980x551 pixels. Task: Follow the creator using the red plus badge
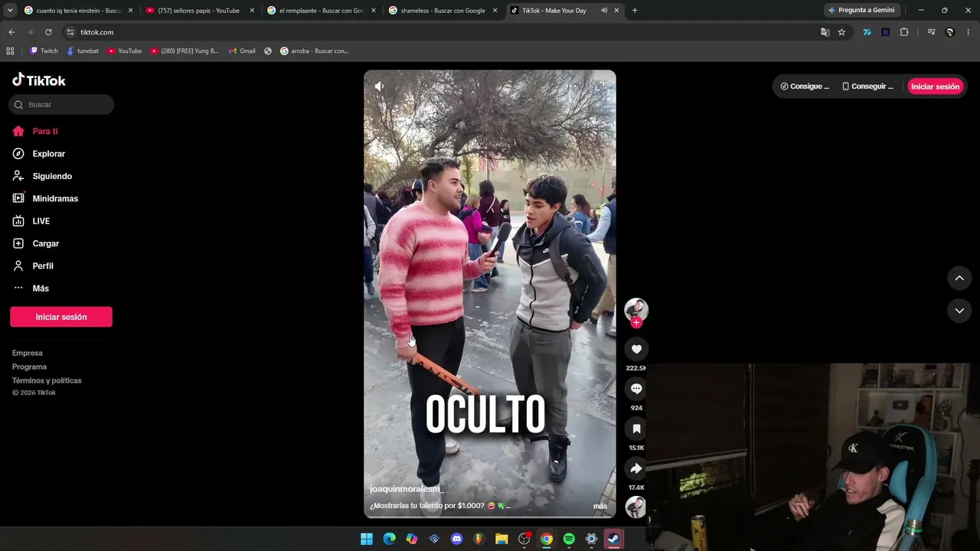pyautogui.click(x=636, y=323)
